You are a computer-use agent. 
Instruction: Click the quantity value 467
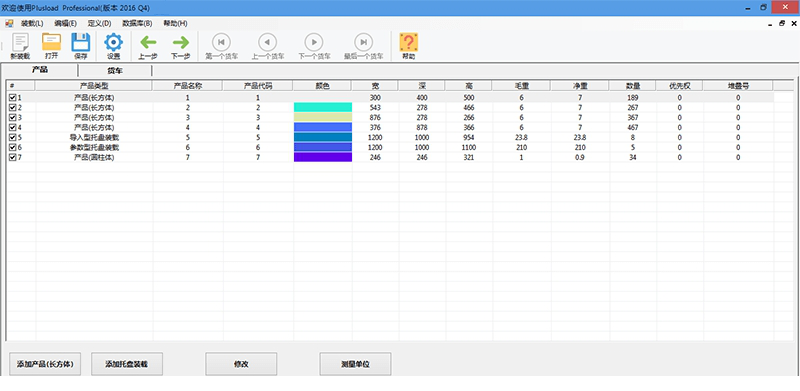[633, 128]
